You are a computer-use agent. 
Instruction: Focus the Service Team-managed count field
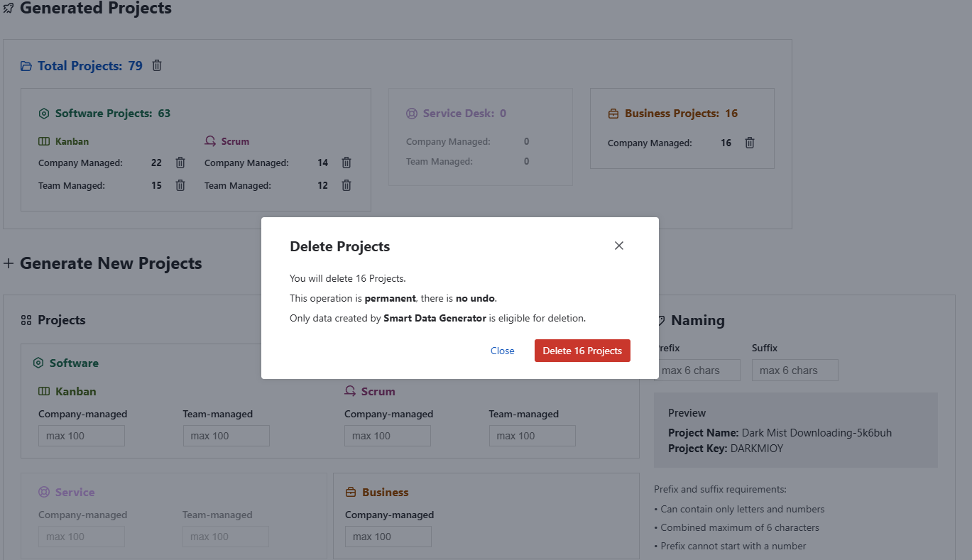(226, 537)
